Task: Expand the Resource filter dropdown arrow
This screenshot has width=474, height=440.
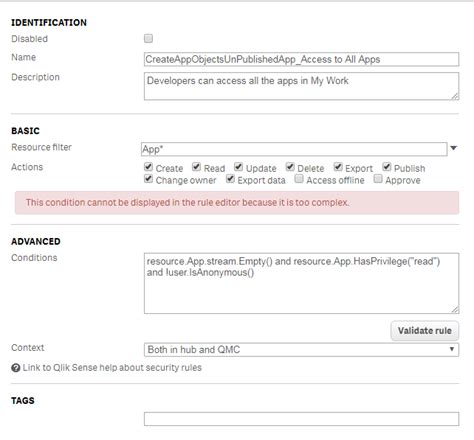Action: click(454, 148)
